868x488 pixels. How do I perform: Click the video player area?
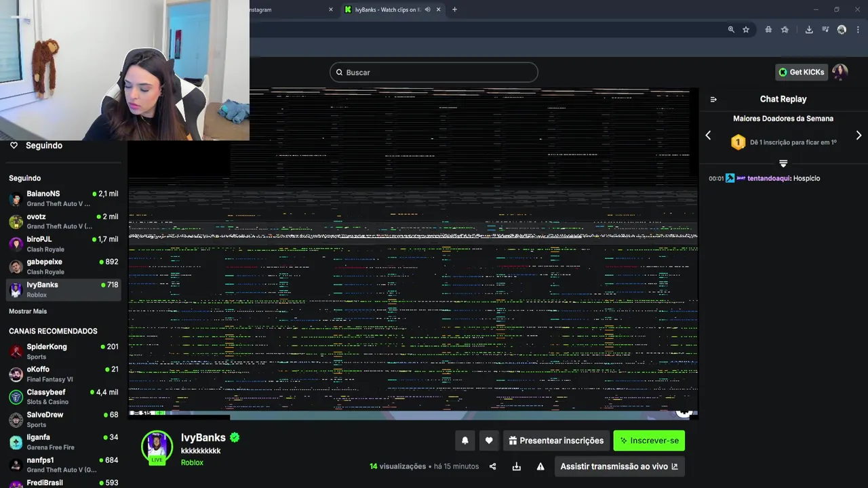pyautogui.click(x=413, y=253)
